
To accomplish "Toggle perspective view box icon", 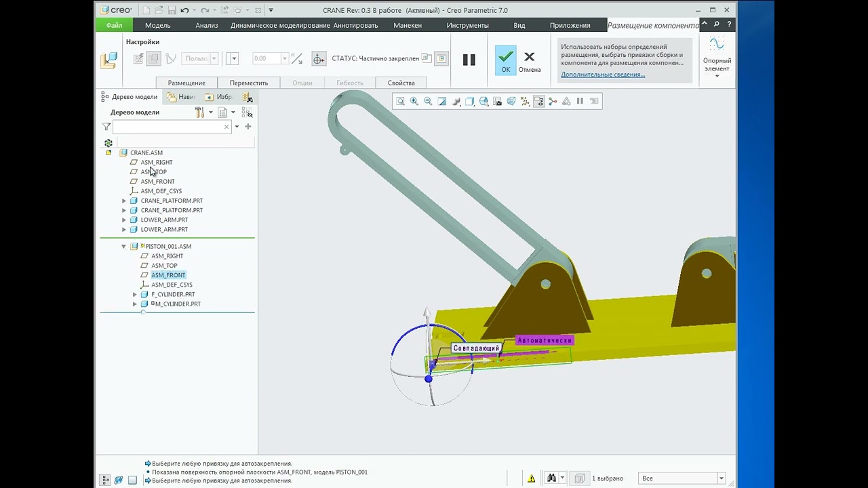I will 511,101.
